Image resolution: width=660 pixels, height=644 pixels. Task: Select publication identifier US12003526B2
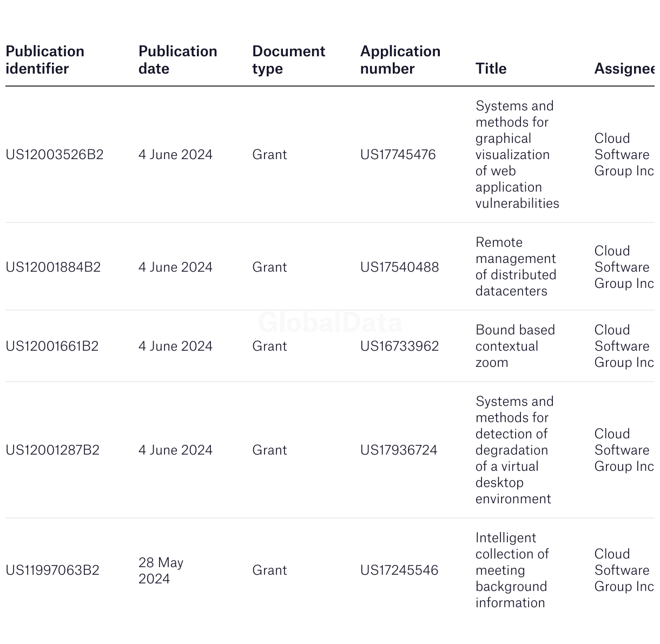(55, 155)
